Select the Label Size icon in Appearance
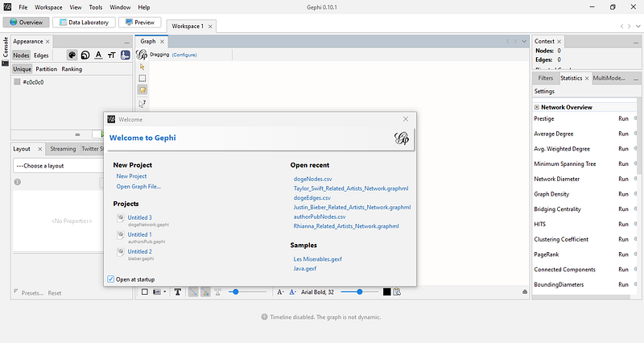The width and height of the screenshot is (644, 343). pyautogui.click(x=112, y=55)
